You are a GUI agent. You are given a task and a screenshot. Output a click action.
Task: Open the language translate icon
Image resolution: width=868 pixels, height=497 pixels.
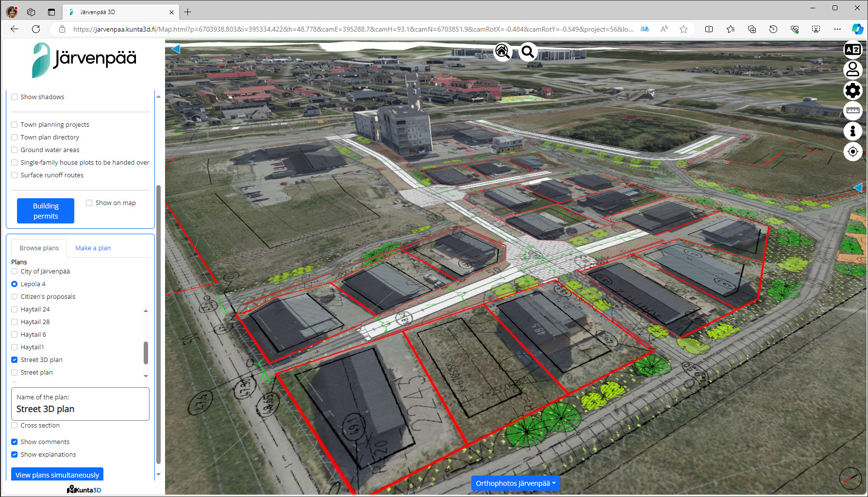pos(852,50)
